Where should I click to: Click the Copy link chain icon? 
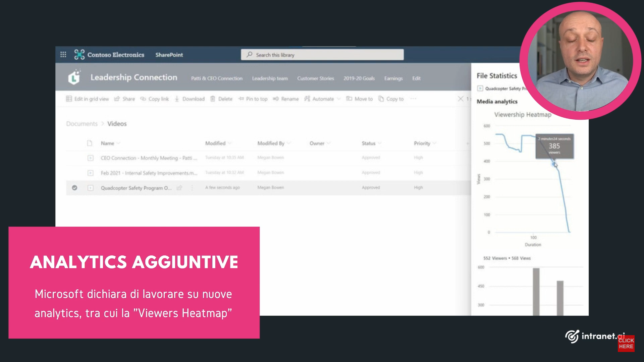tap(143, 99)
